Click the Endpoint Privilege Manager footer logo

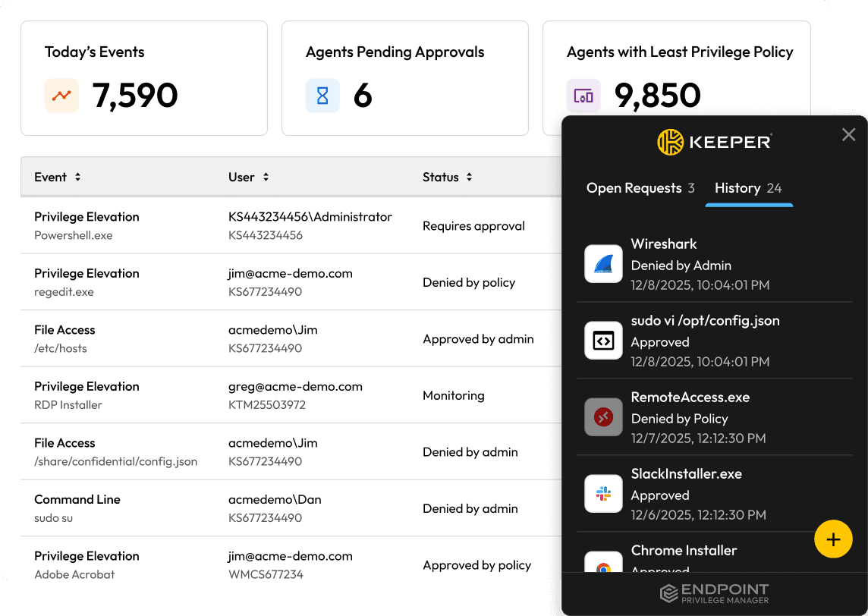pos(714,593)
